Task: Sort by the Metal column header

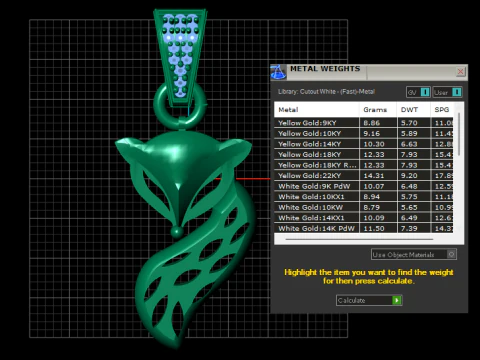Action: click(x=317, y=110)
